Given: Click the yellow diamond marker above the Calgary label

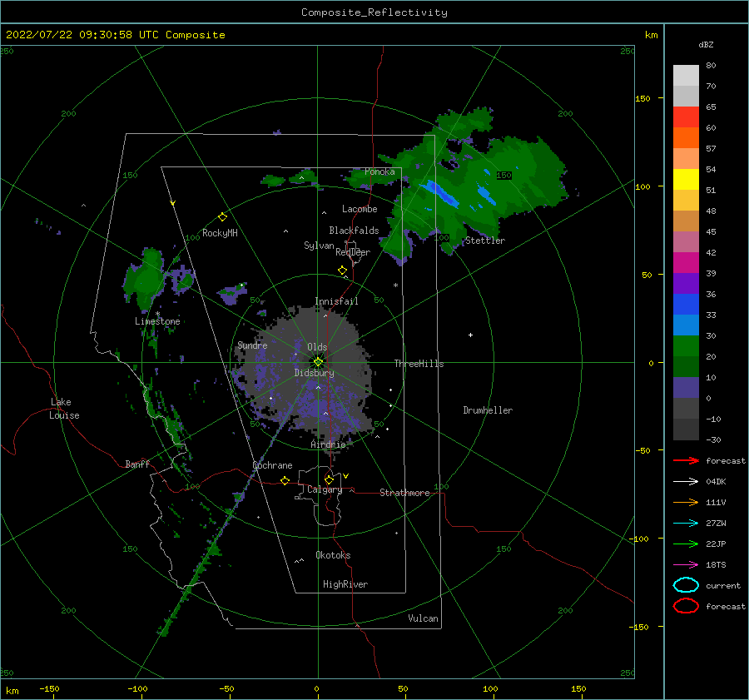Looking at the screenshot, I should [x=329, y=479].
